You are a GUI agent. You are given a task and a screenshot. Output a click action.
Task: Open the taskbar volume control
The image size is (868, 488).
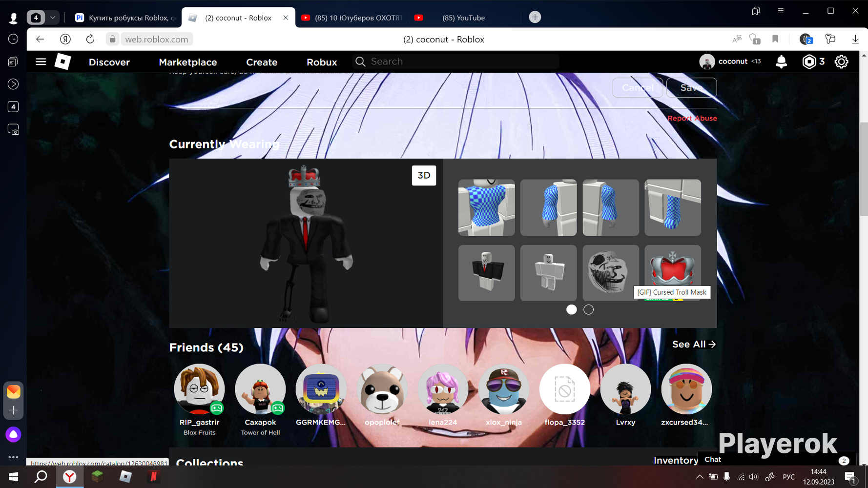pyautogui.click(x=754, y=477)
